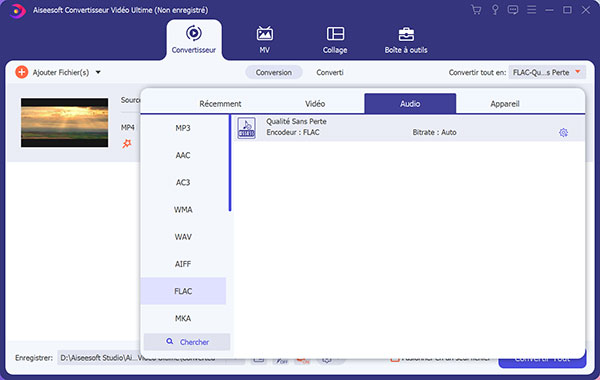Click the lossless FLAC file icon
The width and height of the screenshot is (600, 380).
[x=246, y=128]
